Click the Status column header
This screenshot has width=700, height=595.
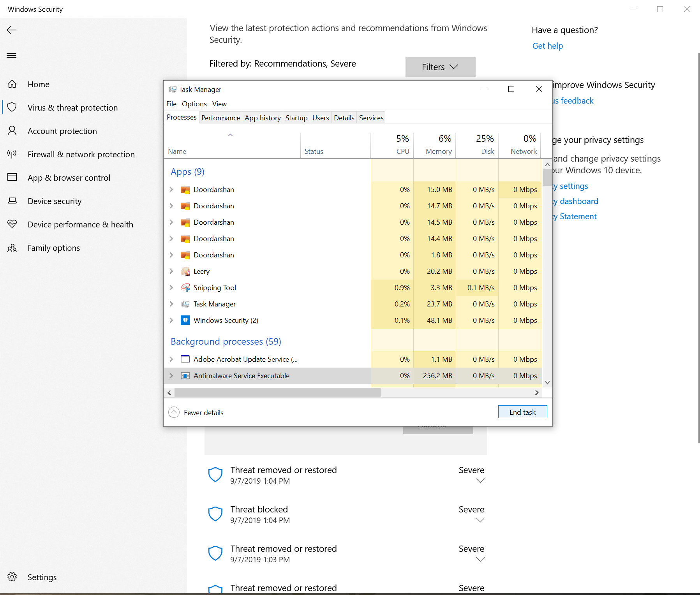pyautogui.click(x=335, y=145)
